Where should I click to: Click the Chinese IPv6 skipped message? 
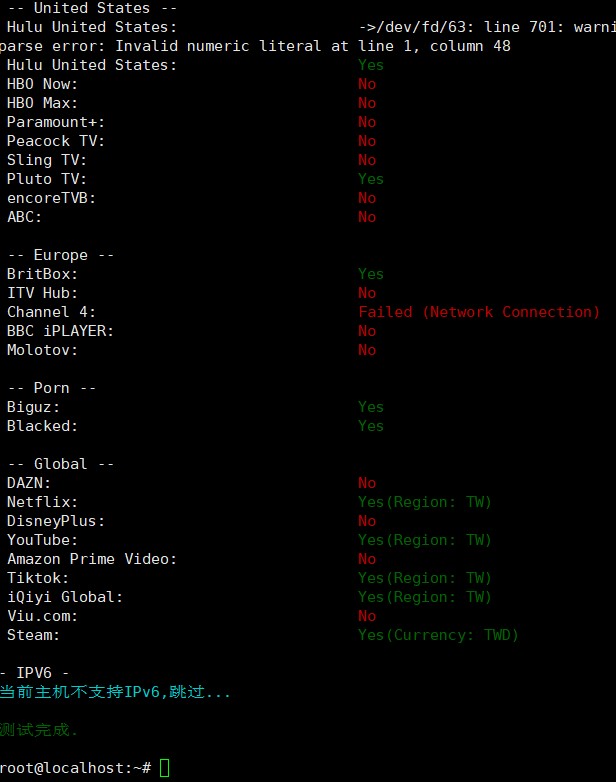115,692
